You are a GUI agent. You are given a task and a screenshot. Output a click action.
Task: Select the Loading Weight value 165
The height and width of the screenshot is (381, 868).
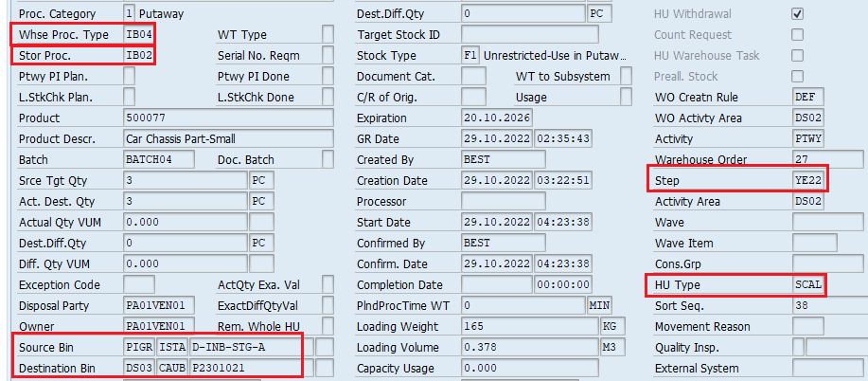click(528, 327)
